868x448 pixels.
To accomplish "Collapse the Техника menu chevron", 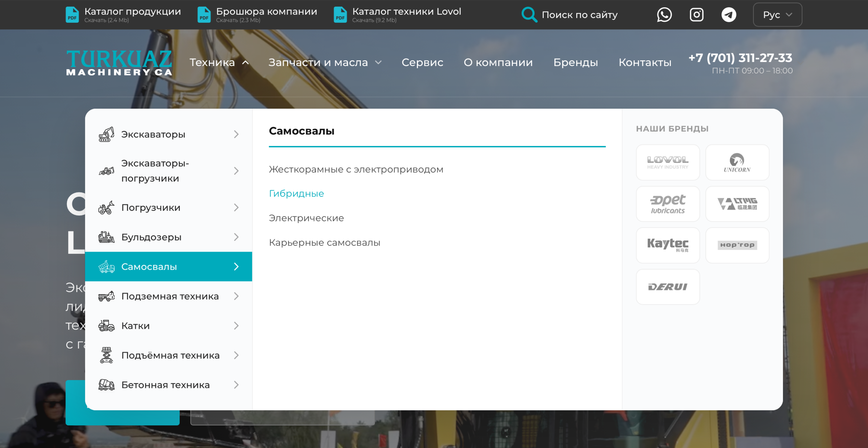I will click(245, 62).
